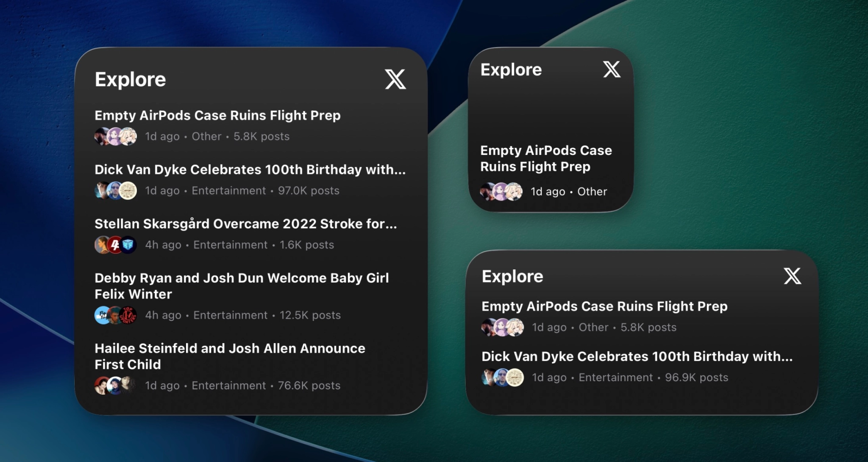Open Dick Van Dyke story in medium widget
Viewport: 868px width, 462px height.
[637, 356]
